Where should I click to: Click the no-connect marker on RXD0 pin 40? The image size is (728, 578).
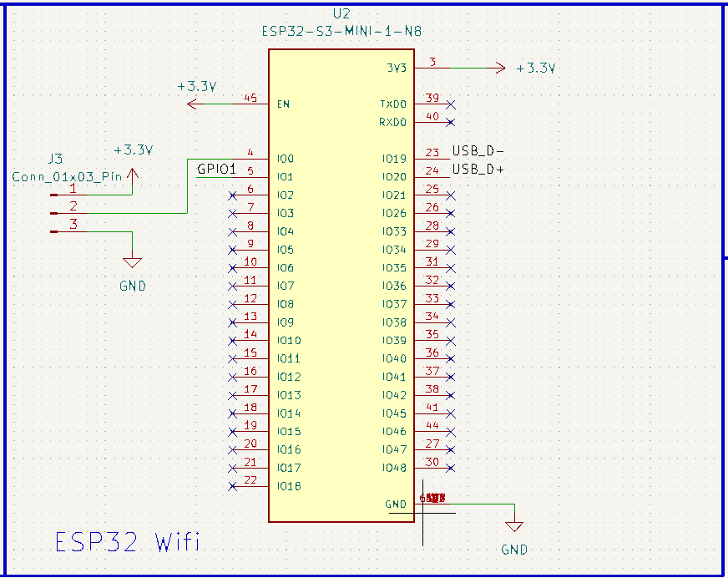(451, 122)
